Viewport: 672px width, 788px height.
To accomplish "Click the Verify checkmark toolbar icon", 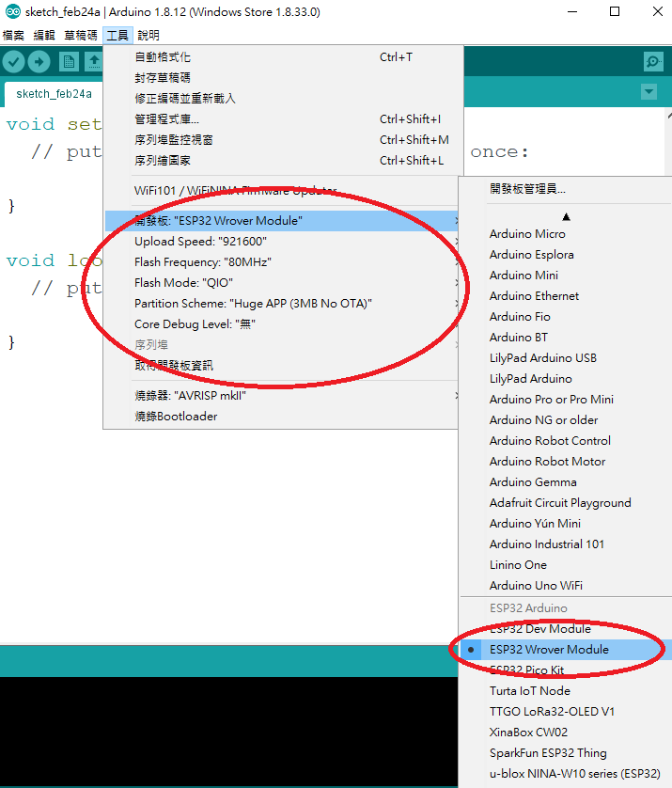I will [x=13, y=62].
